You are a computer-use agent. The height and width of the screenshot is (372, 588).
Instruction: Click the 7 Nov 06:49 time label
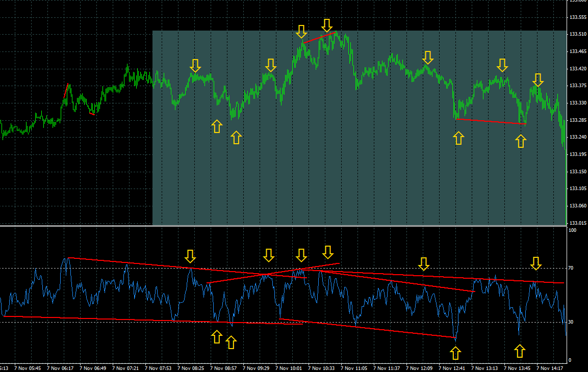click(93, 368)
